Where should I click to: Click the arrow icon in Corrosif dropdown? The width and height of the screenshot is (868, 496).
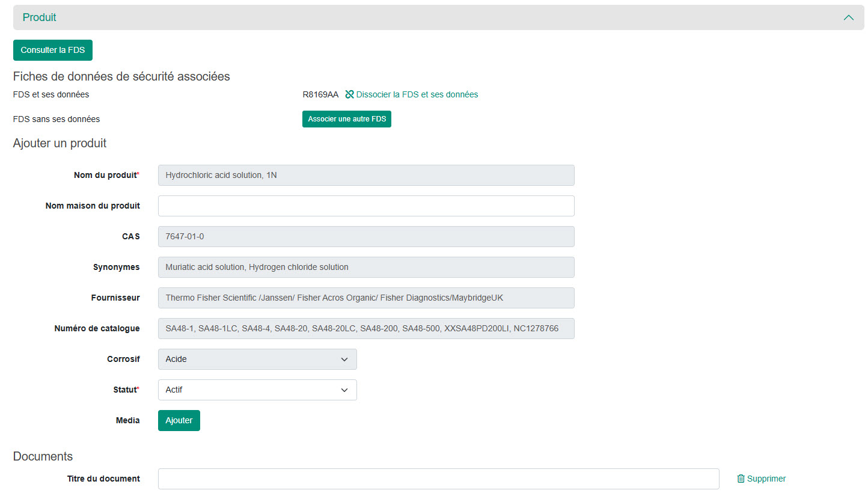(x=344, y=360)
